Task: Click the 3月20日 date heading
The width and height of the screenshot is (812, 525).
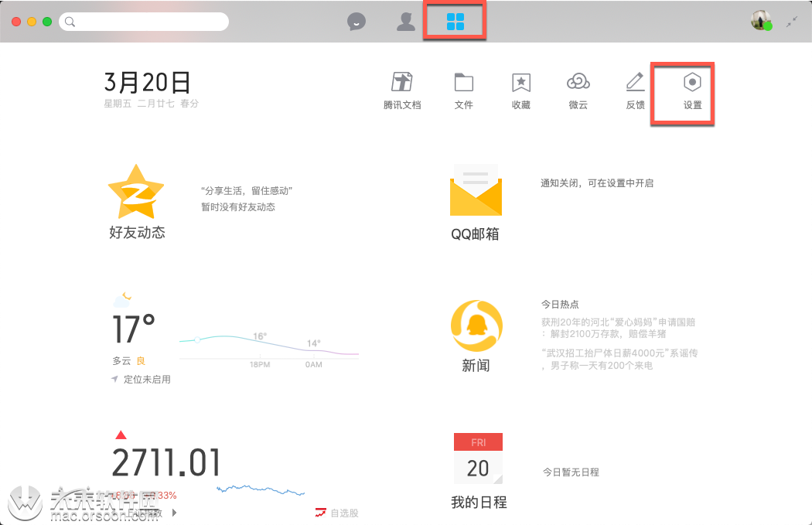Action: tap(148, 82)
